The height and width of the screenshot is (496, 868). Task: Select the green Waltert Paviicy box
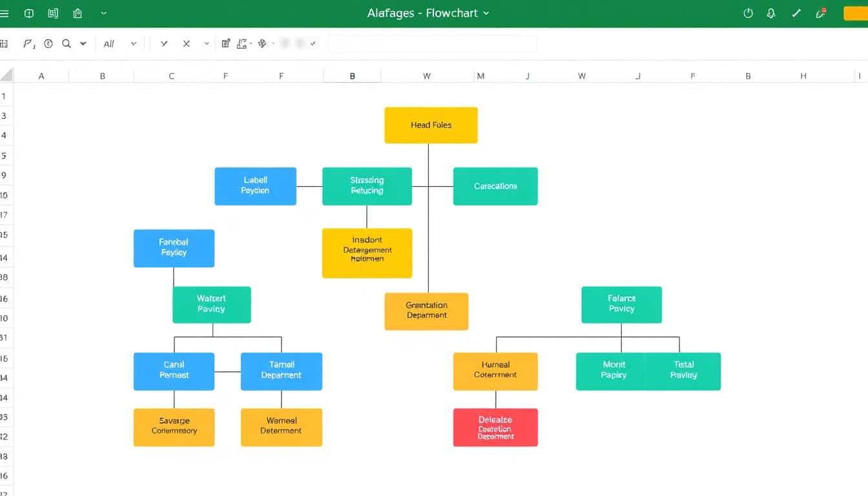(211, 304)
